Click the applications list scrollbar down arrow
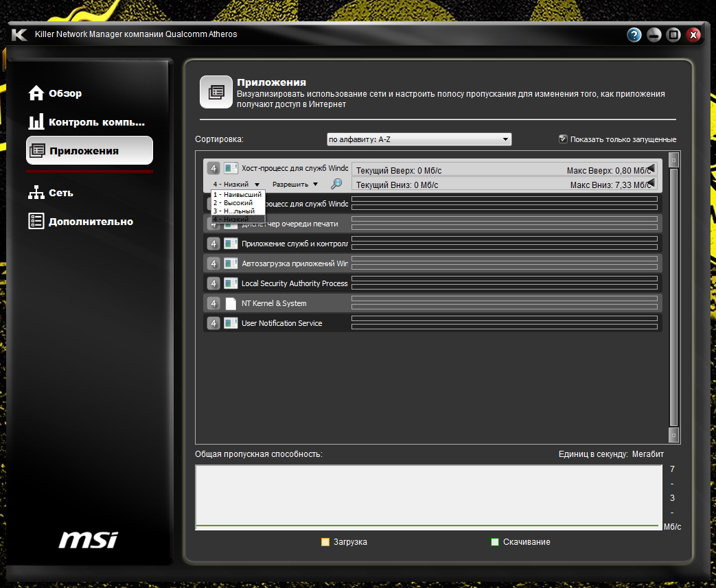 coord(673,435)
